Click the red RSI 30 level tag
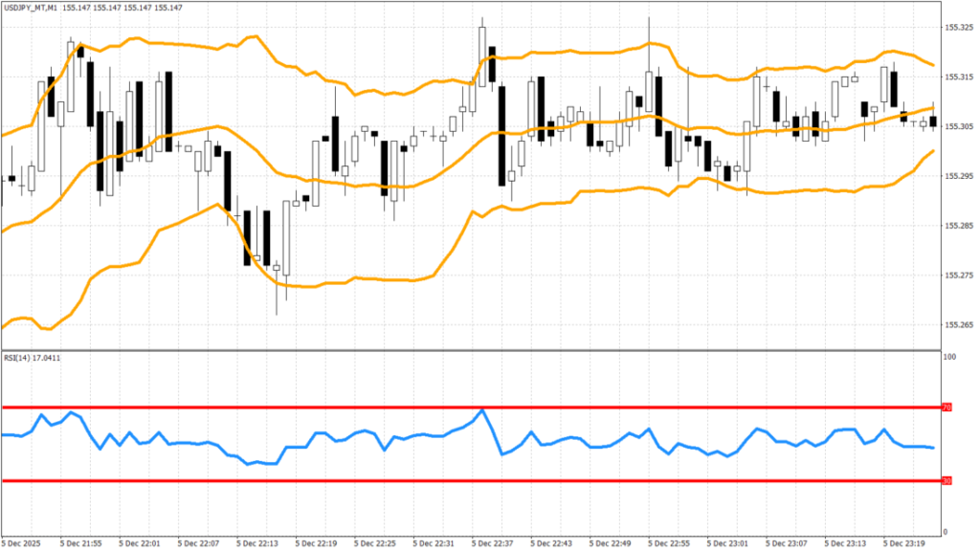Image resolution: width=980 pixels, height=551 pixels. point(947,480)
